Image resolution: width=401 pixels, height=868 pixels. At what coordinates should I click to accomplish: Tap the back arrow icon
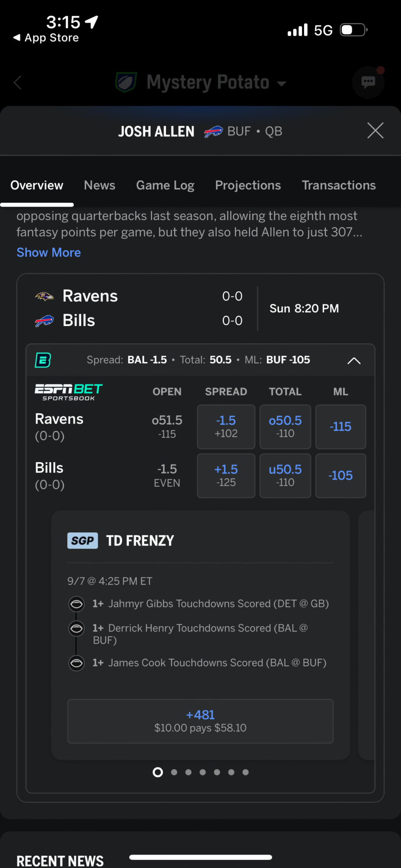(x=18, y=82)
